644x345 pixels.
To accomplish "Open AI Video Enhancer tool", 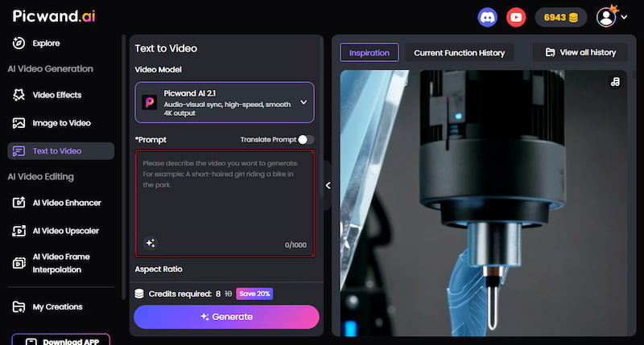I will click(x=66, y=203).
